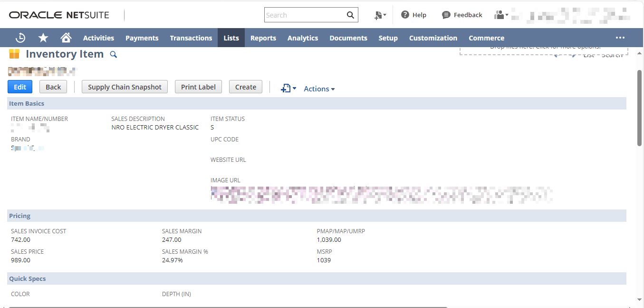Click the Help question-mark icon

[405, 15]
